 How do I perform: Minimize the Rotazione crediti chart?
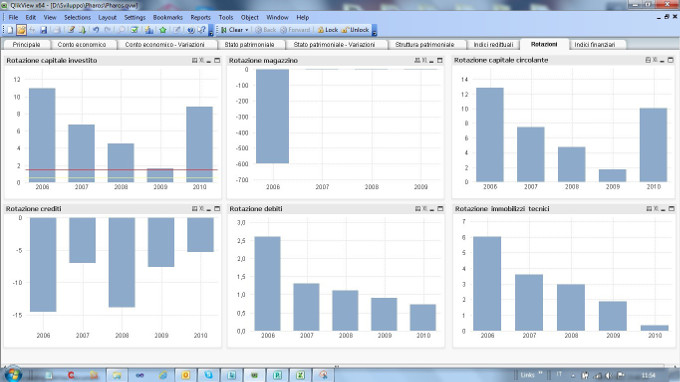click(209, 209)
